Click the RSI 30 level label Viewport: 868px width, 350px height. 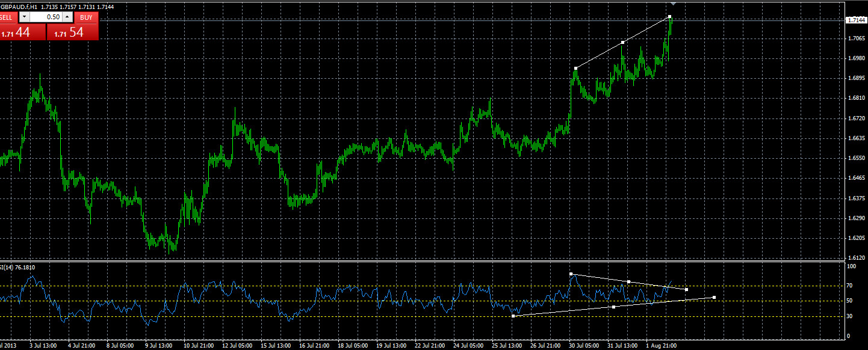point(850,316)
